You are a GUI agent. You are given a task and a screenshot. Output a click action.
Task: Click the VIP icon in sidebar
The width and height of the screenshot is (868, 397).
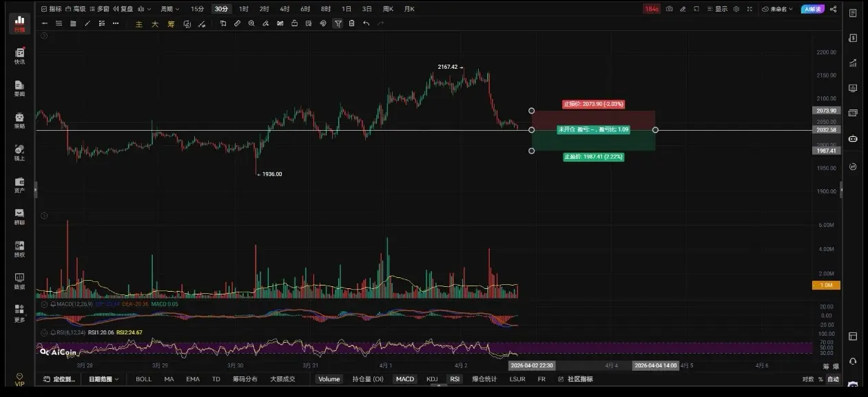click(19, 379)
